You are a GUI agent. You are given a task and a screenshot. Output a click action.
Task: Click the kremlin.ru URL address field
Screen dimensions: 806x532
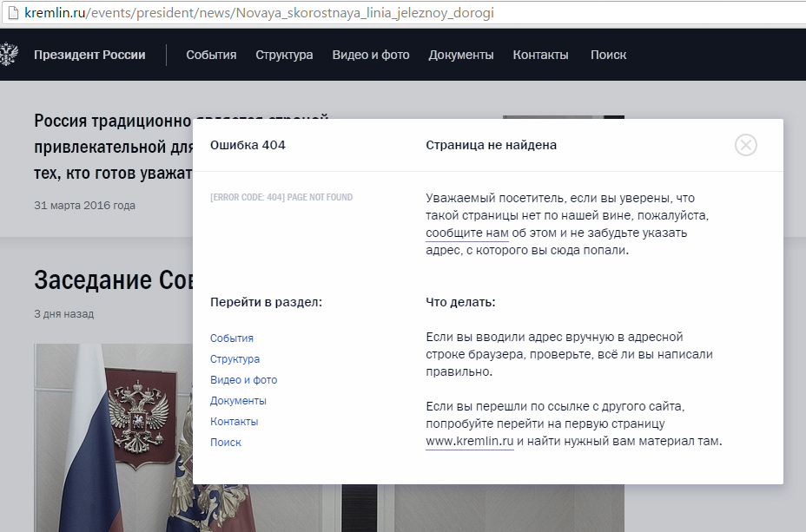coord(261,15)
